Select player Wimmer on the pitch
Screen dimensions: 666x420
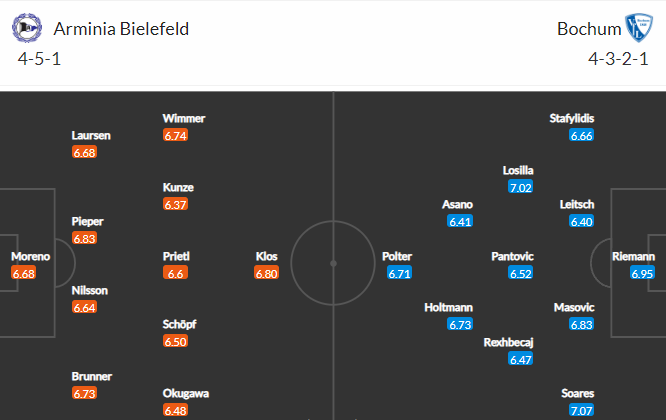click(183, 118)
